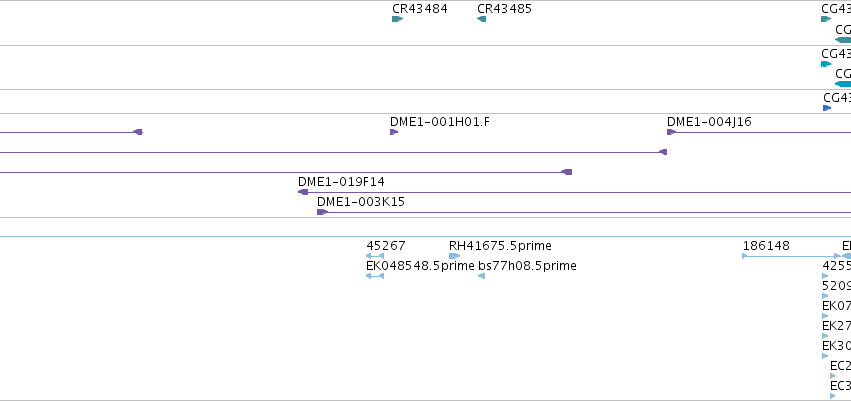The image size is (851, 401).
Task: Click the partially visible EC3 label
Action: 841,386
